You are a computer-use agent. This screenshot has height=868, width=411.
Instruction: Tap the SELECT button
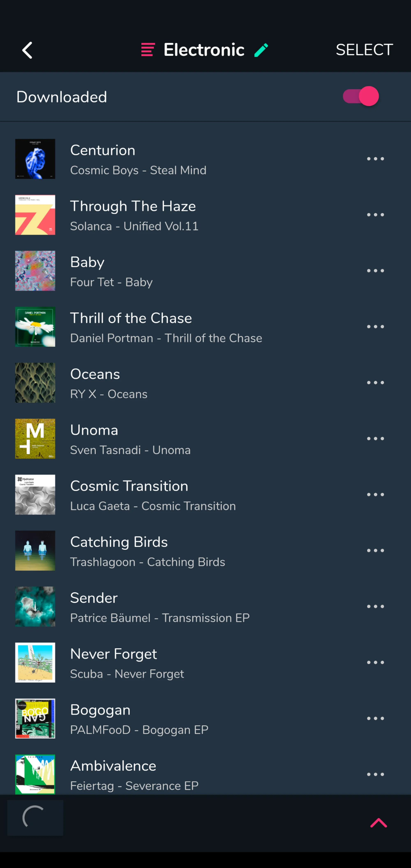[364, 50]
